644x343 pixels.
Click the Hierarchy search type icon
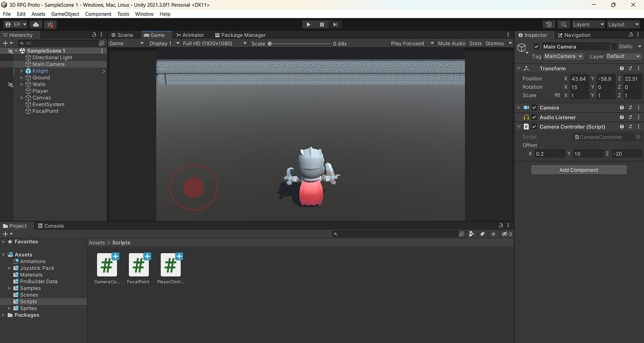pos(102,43)
